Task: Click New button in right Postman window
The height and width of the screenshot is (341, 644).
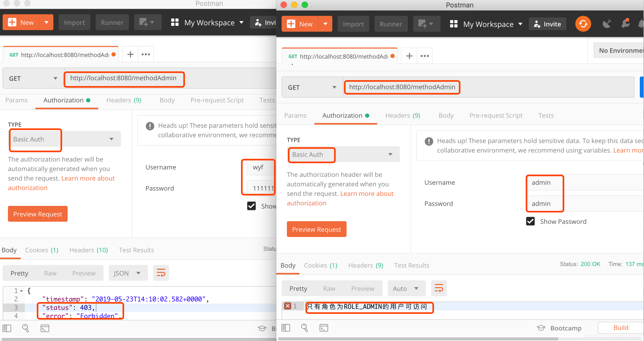Action: 300,24
